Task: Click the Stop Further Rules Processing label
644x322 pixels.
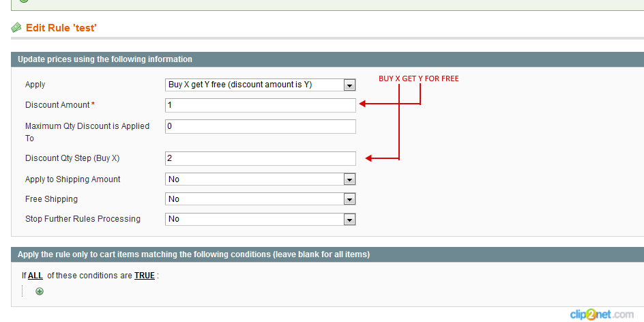Action: [83, 219]
